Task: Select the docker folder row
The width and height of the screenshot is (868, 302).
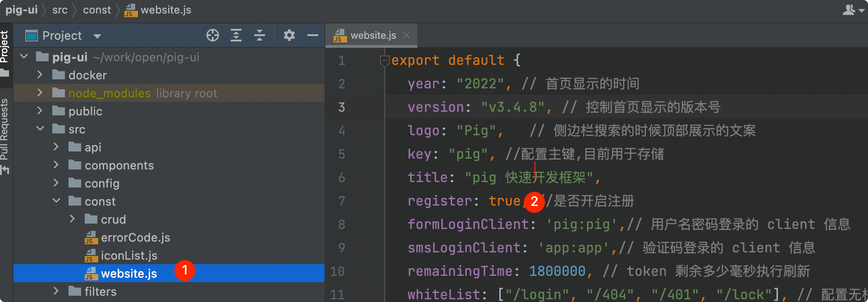Action: click(x=169, y=75)
